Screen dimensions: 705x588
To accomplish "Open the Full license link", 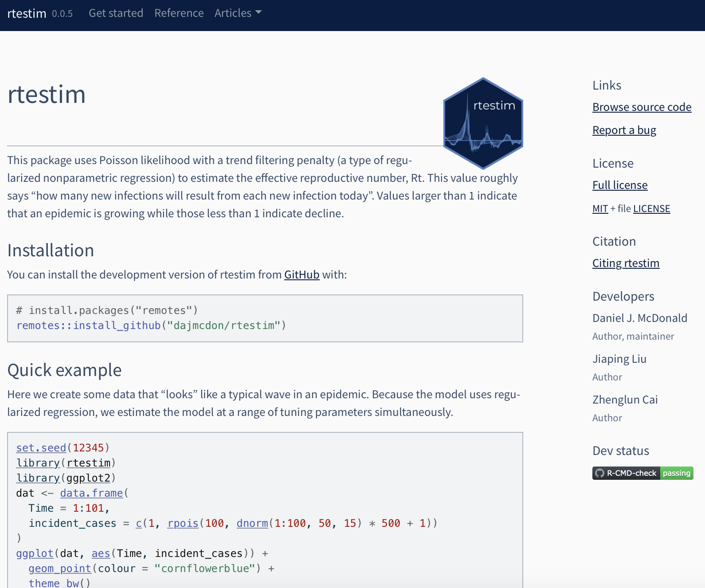I will [619, 185].
